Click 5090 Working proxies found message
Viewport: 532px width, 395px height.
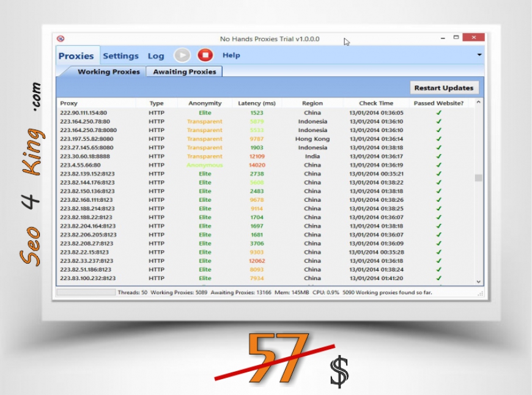pyautogui.click(x=387, y=292)
